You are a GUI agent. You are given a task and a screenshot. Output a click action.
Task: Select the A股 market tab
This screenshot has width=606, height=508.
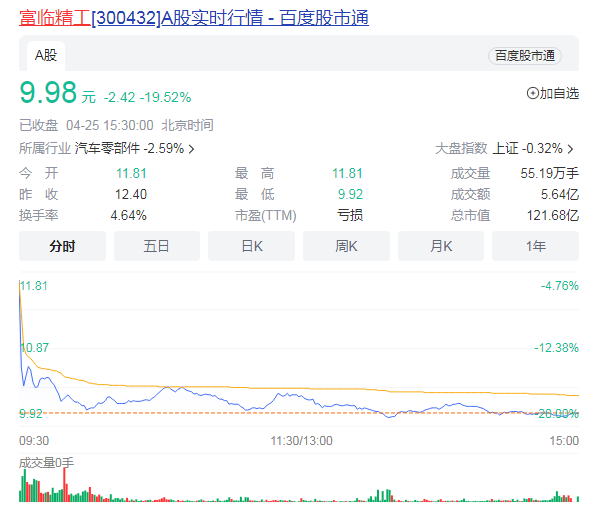click(46, 56)
